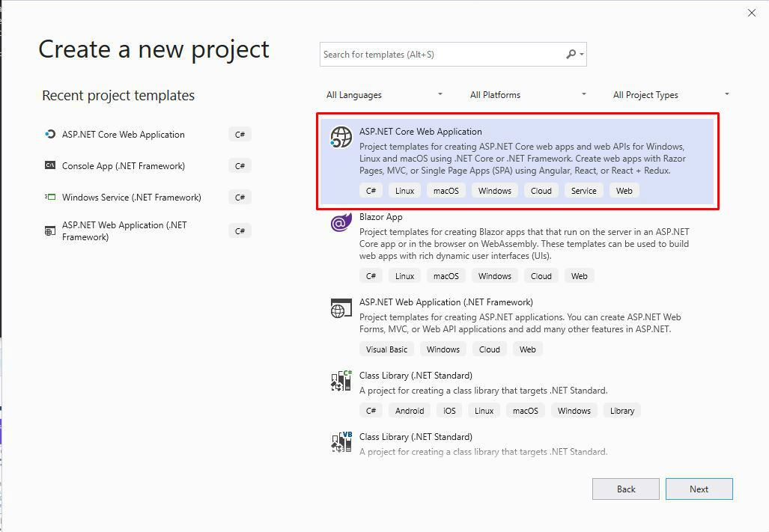Click the C# Class Library template icon

tap(341, 381)
